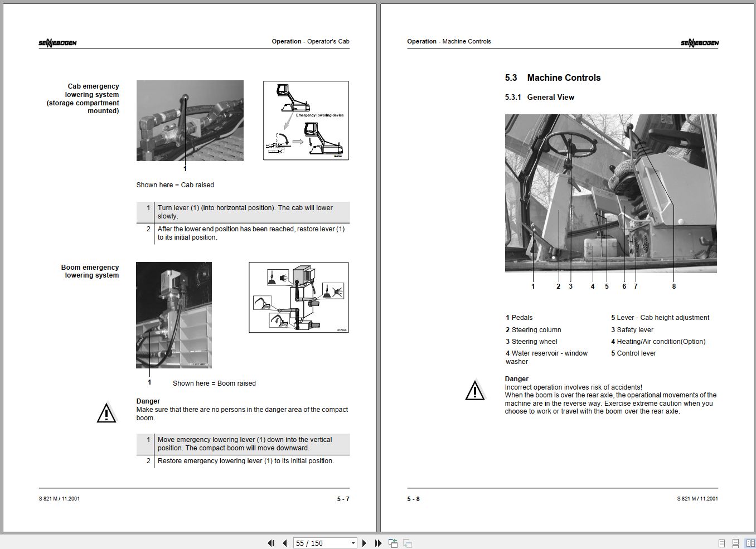Click the operator's cab general view photo
This screenshot has width=756, height=549.
click(x=611, y=193)
